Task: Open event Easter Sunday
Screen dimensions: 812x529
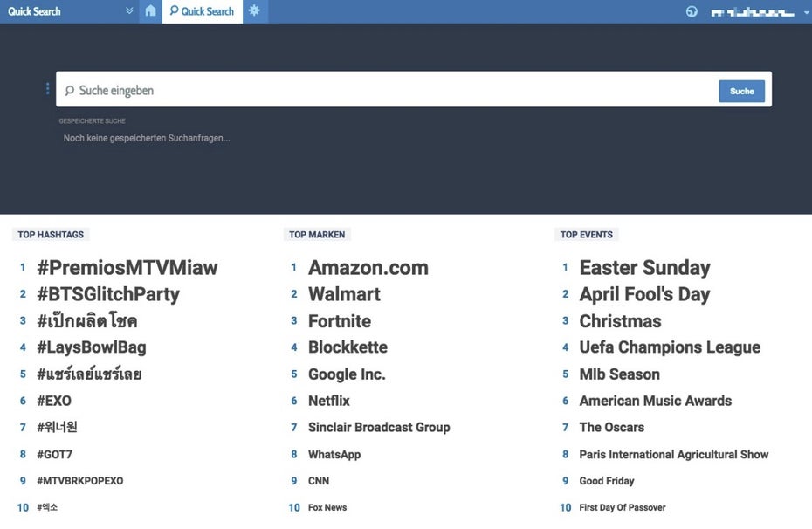Action: [x=644, y=268]
